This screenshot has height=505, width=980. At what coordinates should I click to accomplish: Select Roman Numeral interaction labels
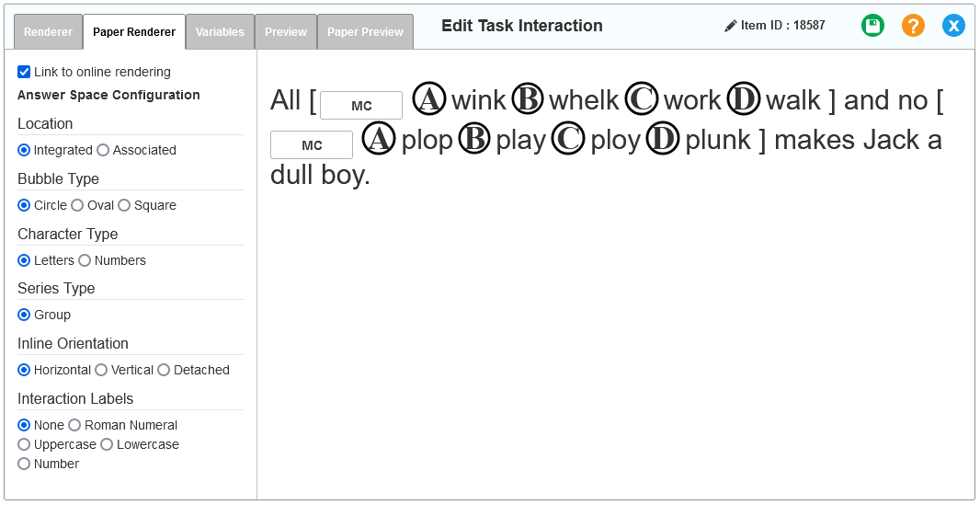pyautogui.click(x=74, y=425)
